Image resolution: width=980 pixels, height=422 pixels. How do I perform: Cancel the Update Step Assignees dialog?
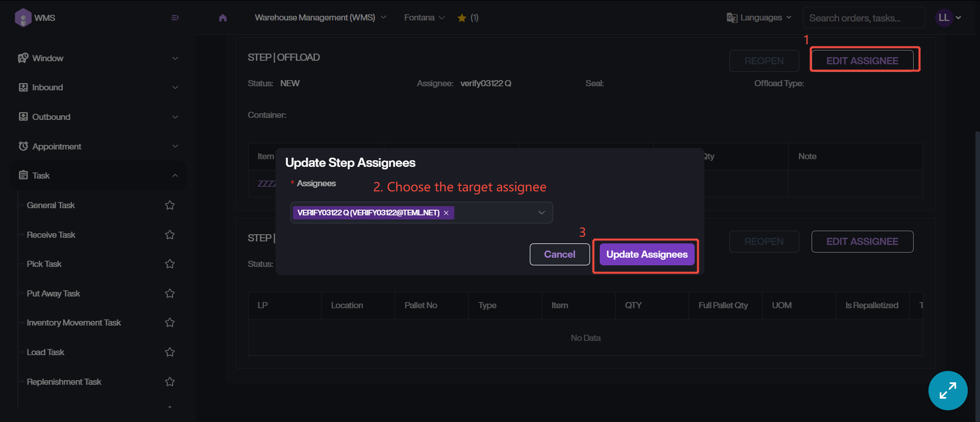[x=559, y=255]
